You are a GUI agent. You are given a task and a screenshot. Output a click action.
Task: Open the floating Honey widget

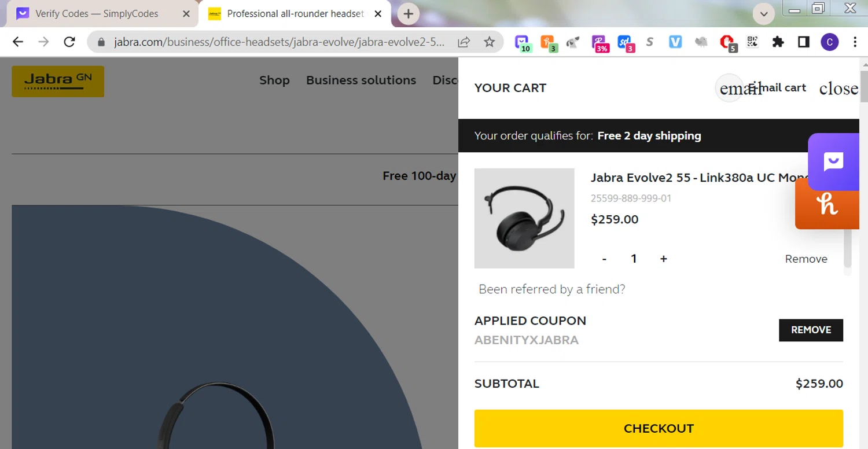click(827, 205)
